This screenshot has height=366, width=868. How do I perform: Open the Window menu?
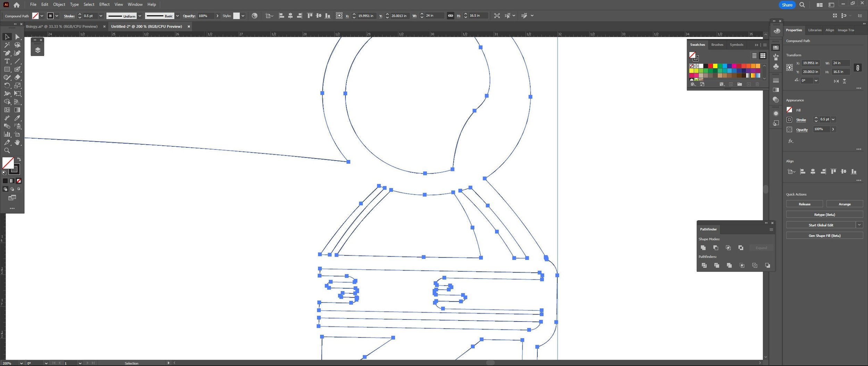coord(135,5)
